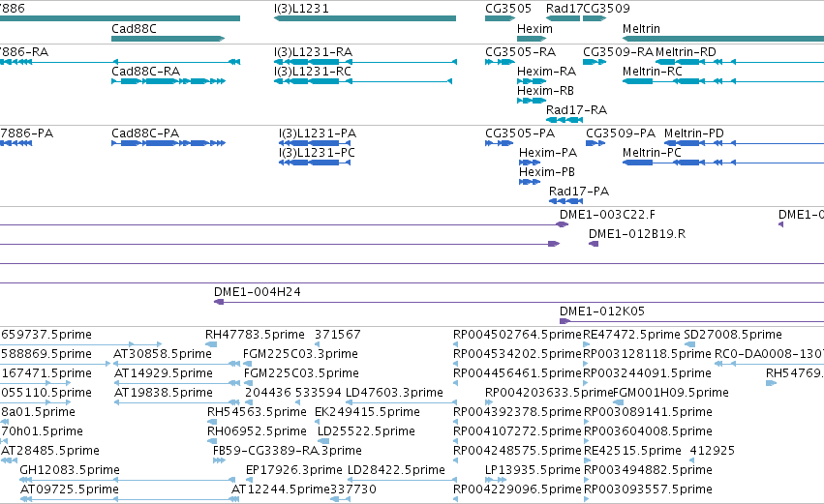Screen dimensions: 824x504
Task: Select the Cad88C-PA protein label
Action: (145, 133)
